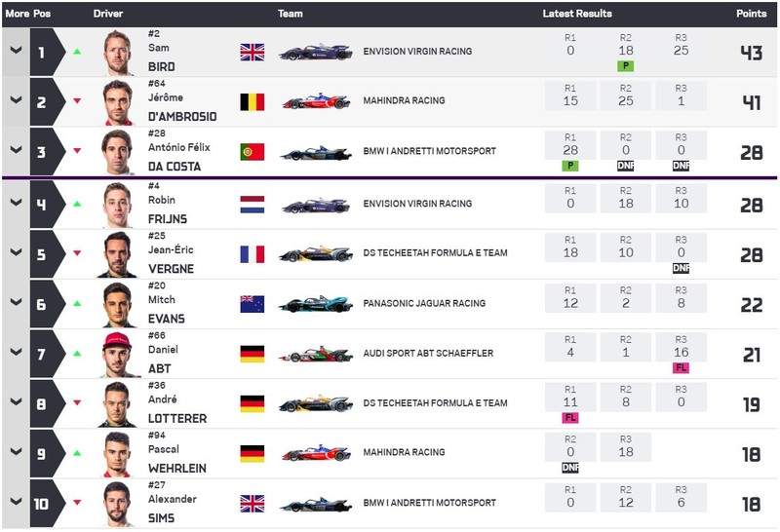The image size is (780, 532).
Task: Click the Belgian flag next to D'Ambrosio
Action: (252, 101)
